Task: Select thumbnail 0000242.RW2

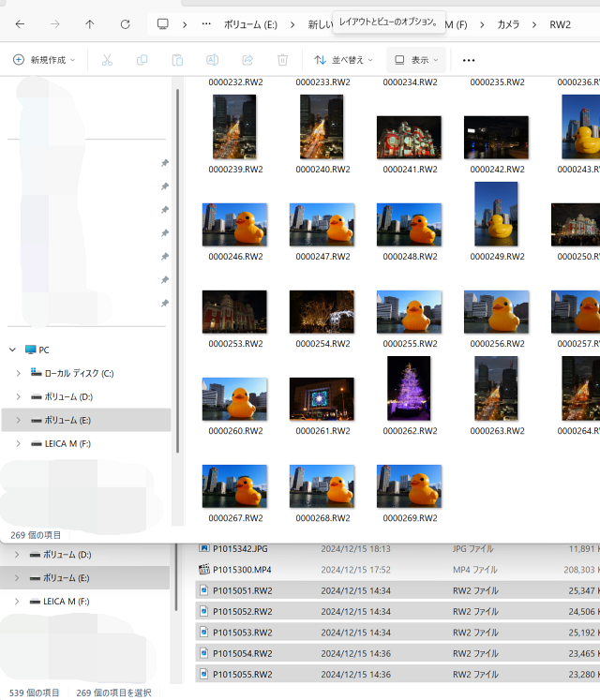Action: [x=496, y=137]
